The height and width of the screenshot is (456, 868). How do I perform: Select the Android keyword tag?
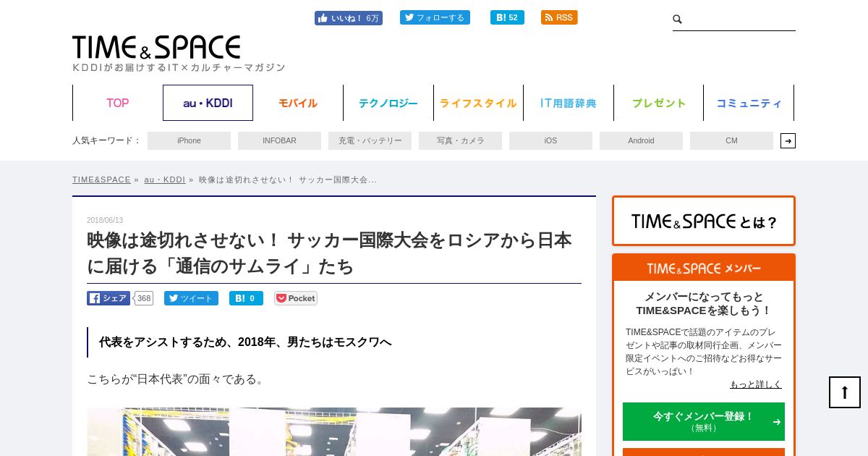pyautogui.click(x=641, y=140)
